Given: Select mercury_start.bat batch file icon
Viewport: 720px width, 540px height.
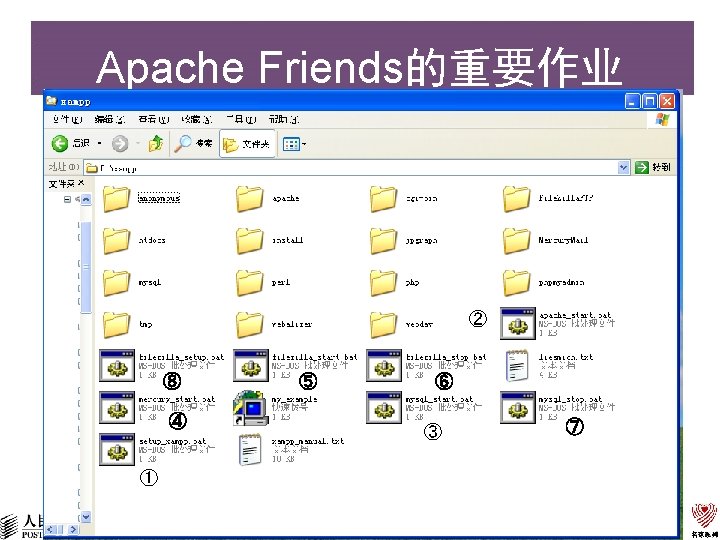Looking at the screenshot, I should 117,407.
